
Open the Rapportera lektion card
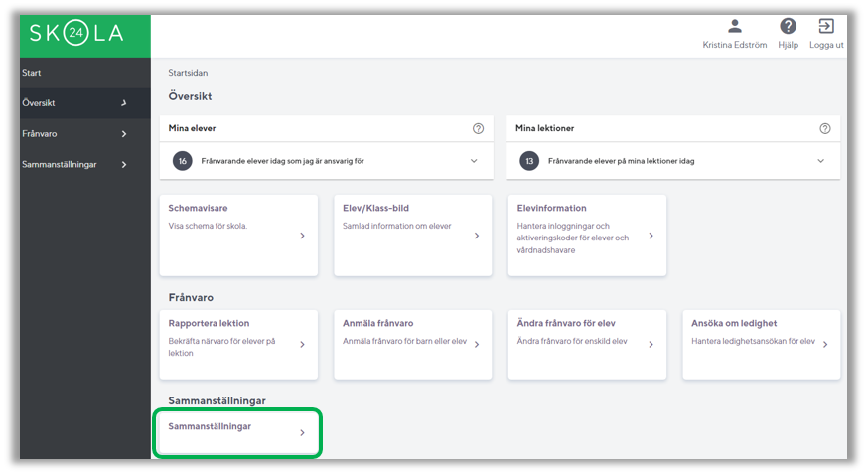coord(238,344)
